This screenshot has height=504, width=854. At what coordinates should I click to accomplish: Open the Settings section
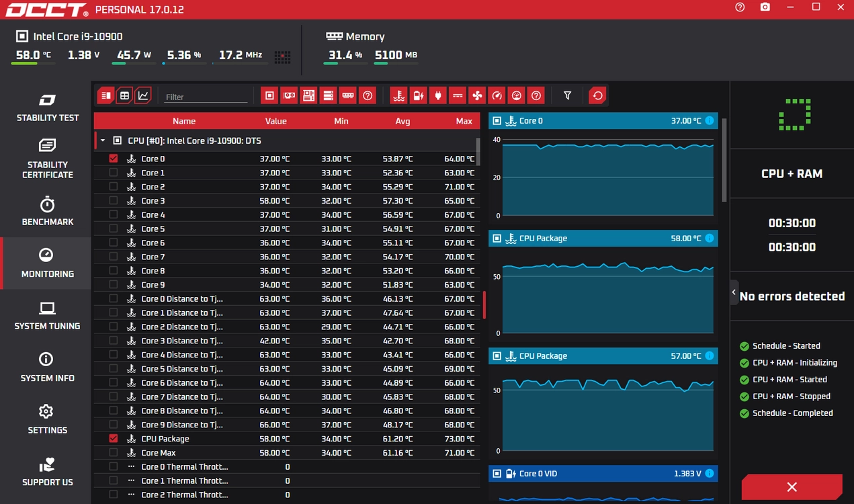(x=47, y=420)
